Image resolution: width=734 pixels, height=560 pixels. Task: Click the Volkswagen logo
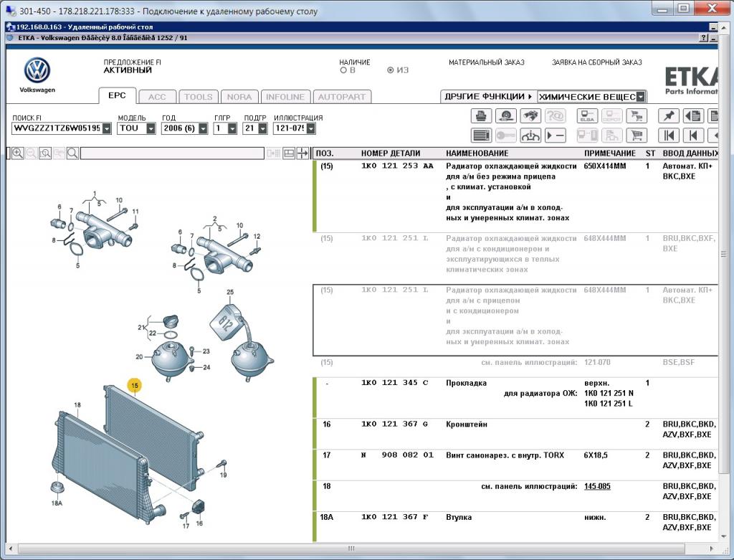(37, 70)
